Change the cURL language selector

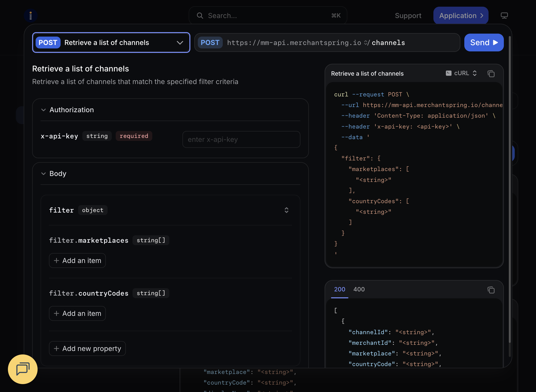pos(462,73)
